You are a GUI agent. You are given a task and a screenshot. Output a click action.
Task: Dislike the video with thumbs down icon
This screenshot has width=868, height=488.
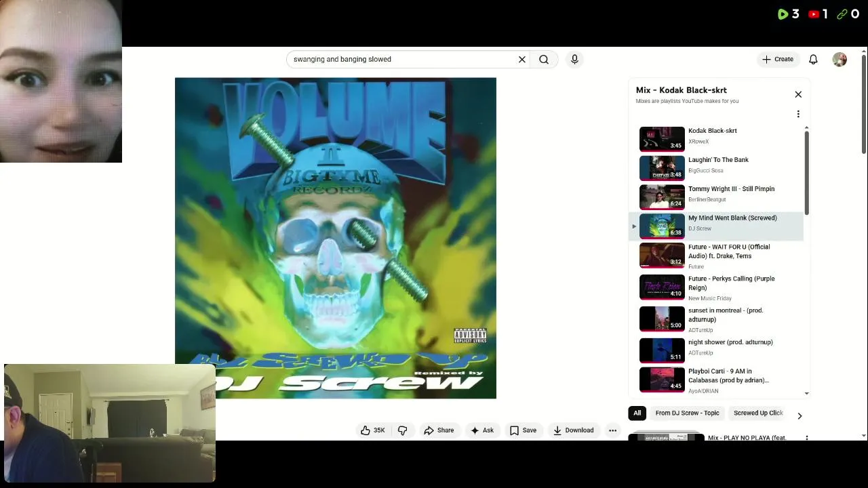(403, 430)
